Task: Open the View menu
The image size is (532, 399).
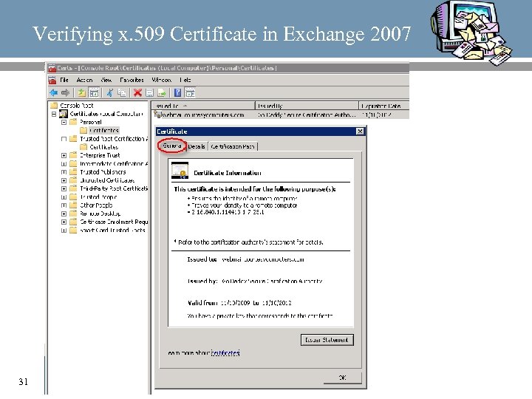Action: point(106,80)
